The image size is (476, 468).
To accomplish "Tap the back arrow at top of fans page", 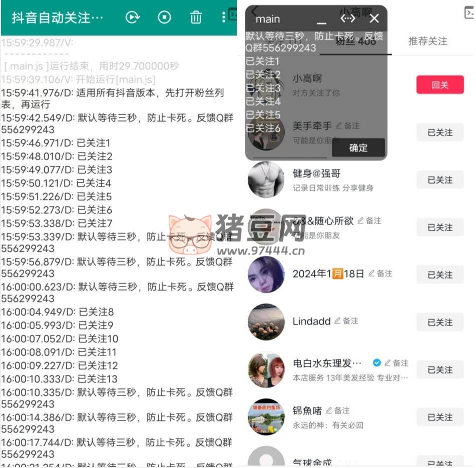I will (254, 11).
